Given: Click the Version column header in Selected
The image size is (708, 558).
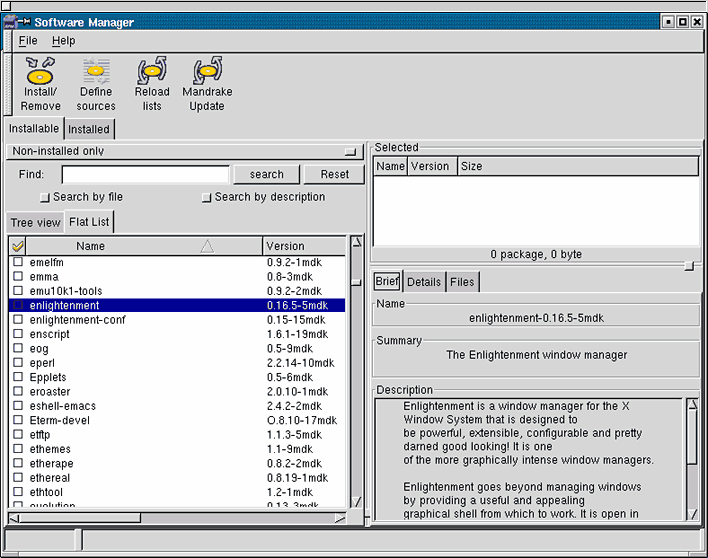Looking at the screenshot, I should pyautogui.click(x=432, y=166).
